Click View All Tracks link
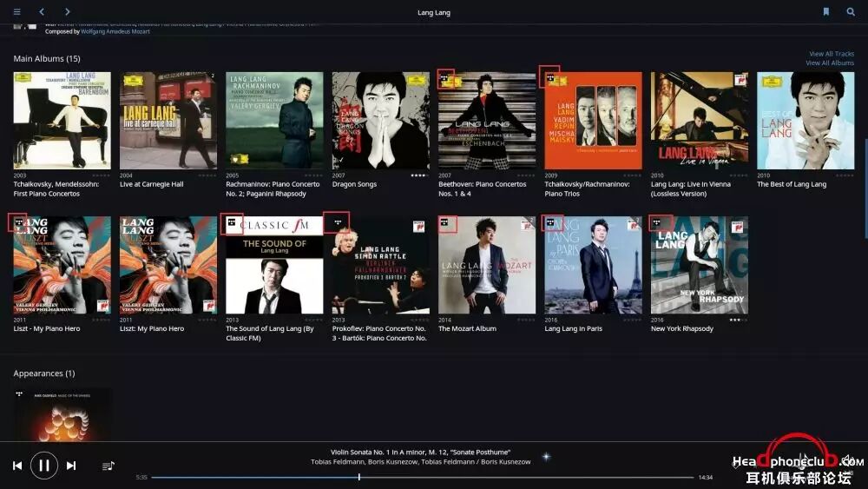Image resolution: width=868 pixels, height=489 pixels. click(x=832, y=54)
